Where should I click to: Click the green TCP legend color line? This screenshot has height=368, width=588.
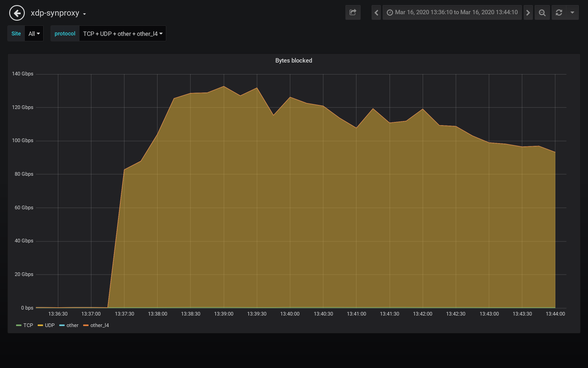[19, 325]
